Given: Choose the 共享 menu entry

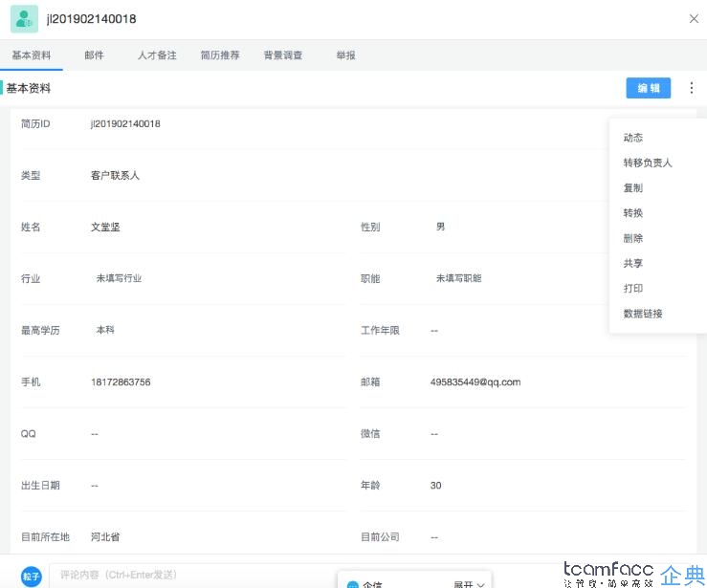Looking at the screenshot, I should coord(633,263).
